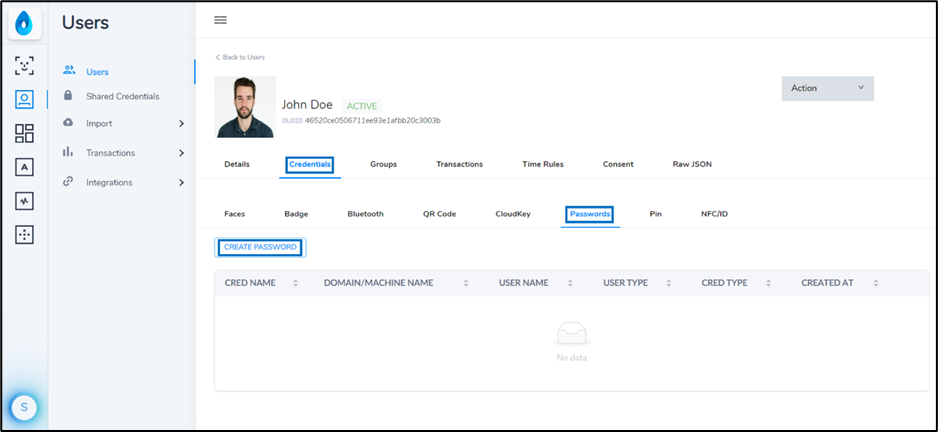Click the lock icon beside Shared Credentials
The image size is (938, 432).
68,95
